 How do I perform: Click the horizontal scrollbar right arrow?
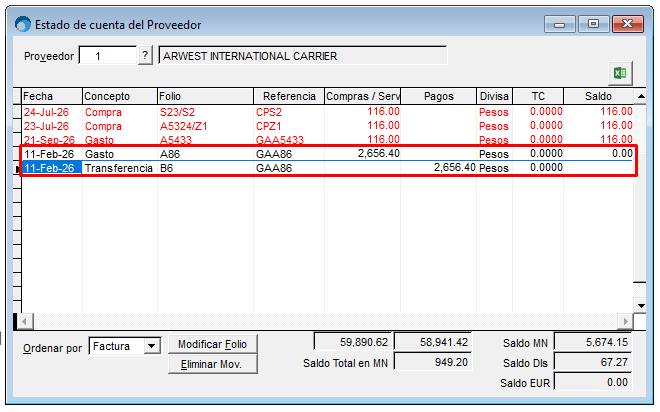[x=625, y=322]
